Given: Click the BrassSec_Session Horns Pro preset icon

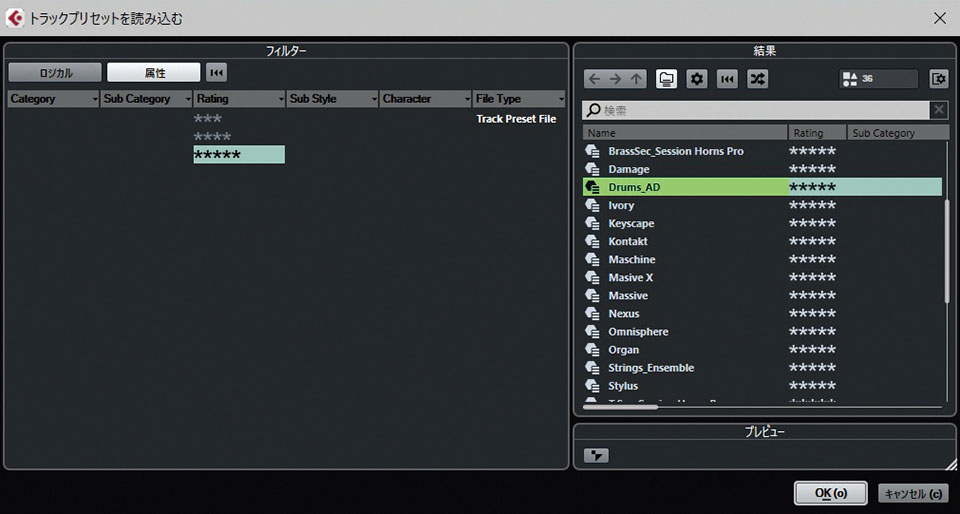Looking at the screenshot, I should pyautogui.click(x=592, y=151).
